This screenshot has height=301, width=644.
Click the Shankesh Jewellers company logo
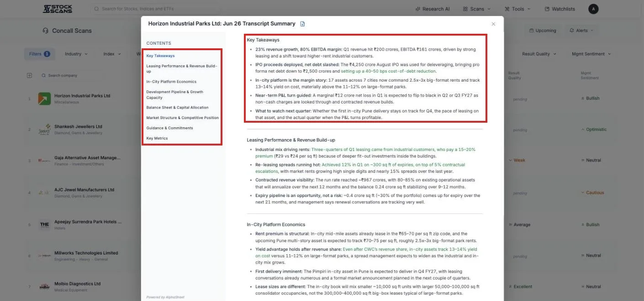point(44,130)
